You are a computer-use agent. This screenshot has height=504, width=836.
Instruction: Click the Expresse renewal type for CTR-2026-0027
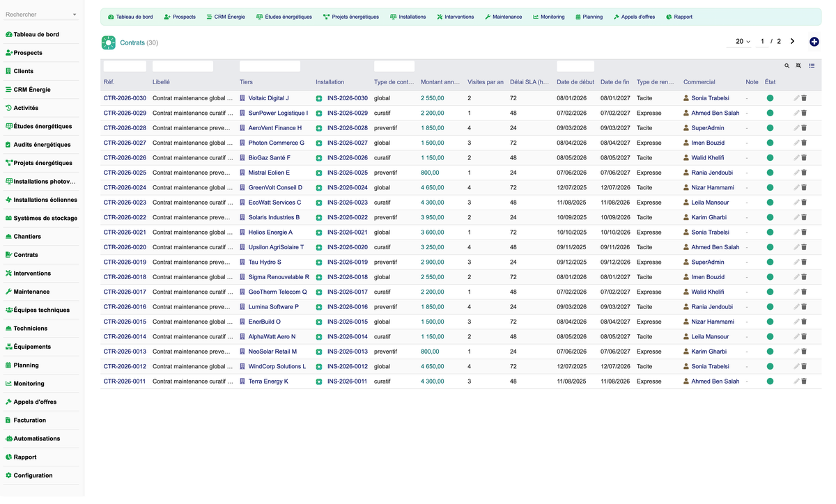tap(649, 143)
